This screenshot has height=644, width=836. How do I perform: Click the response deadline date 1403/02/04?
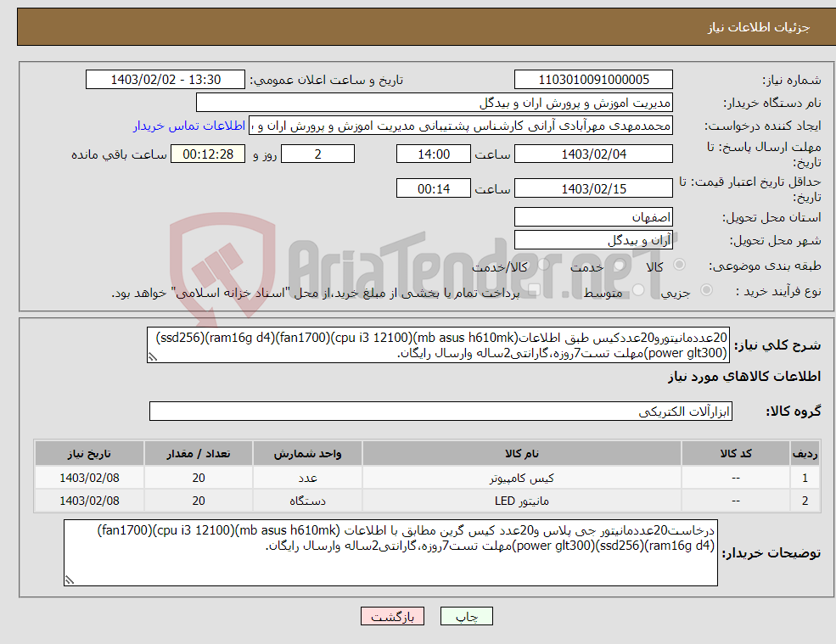[593, 154]
